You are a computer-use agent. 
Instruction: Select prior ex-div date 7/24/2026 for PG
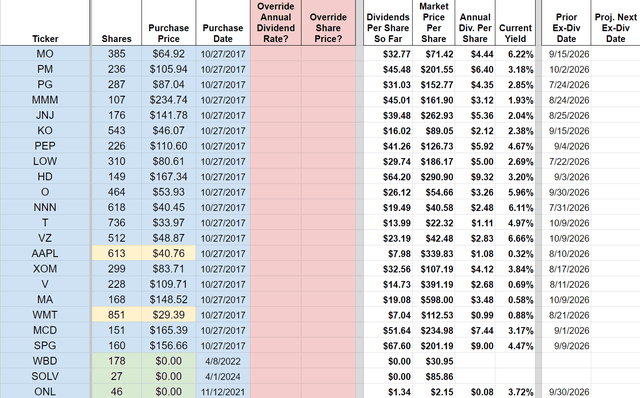click(566, 84)
